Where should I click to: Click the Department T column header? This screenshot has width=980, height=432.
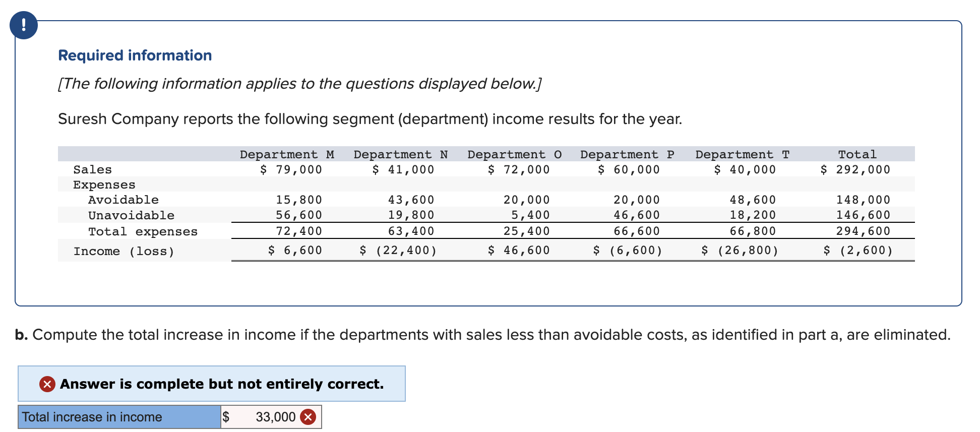click(743, 154)
